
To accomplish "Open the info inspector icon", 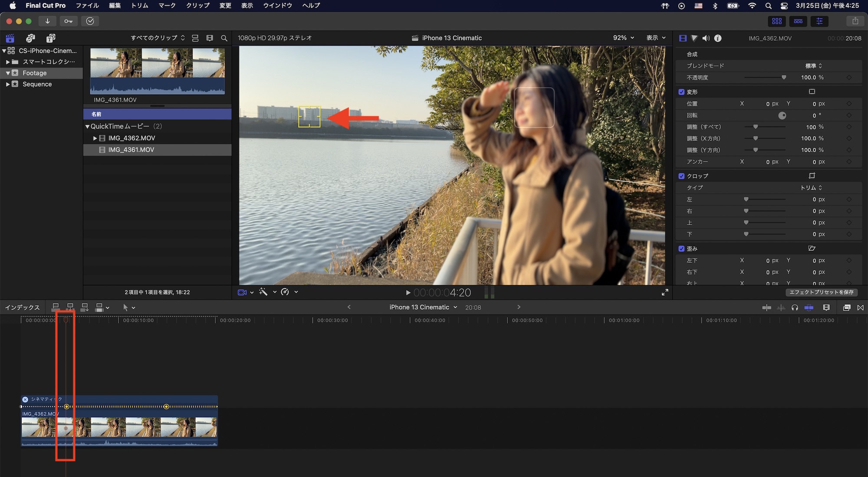I will pos(718,38).
